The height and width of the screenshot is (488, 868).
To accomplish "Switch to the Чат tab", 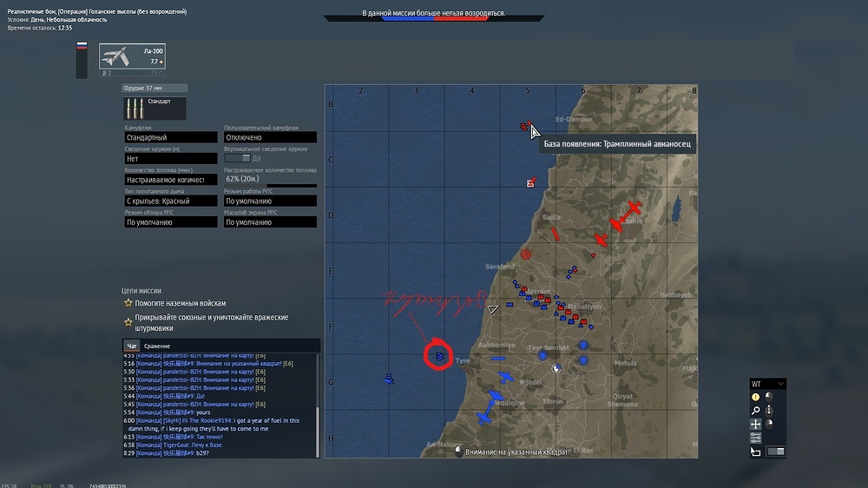I will pos(131,346).
